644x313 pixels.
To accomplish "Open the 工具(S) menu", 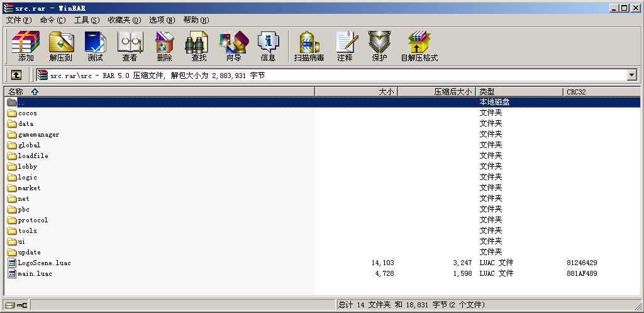I will tap(87, 20).
